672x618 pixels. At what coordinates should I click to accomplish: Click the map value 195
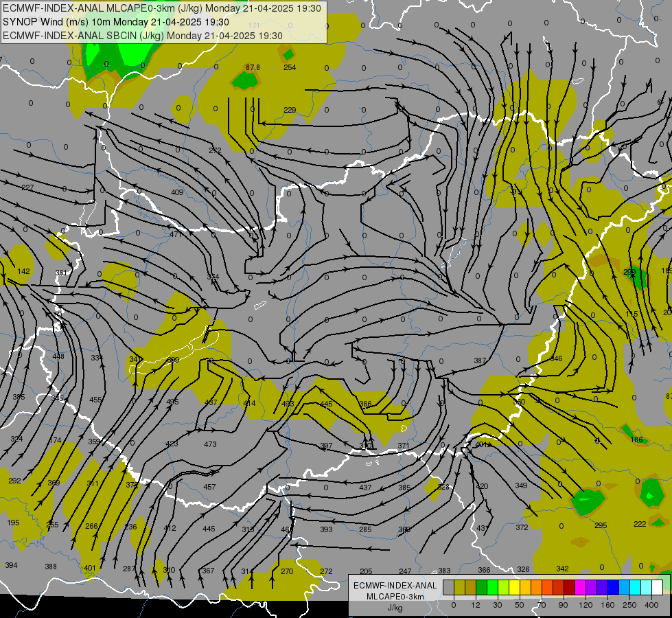click(13, 523)
